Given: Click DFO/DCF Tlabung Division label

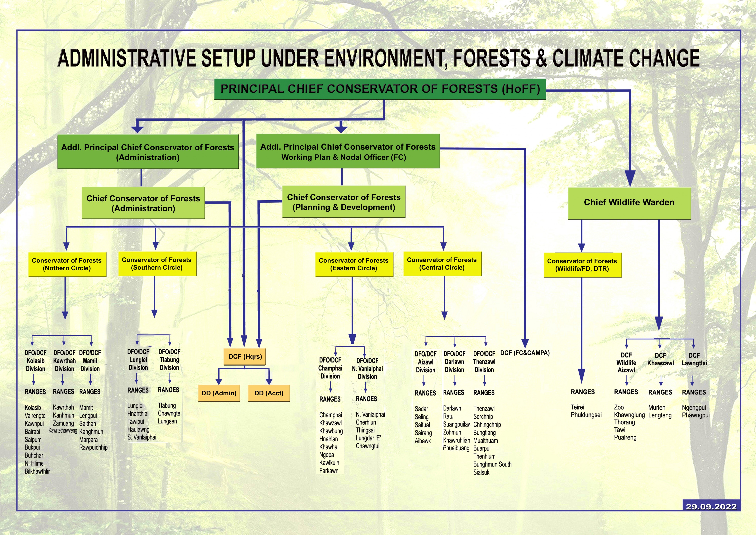Looking at the screenshot, I should (x=169, y=360).
